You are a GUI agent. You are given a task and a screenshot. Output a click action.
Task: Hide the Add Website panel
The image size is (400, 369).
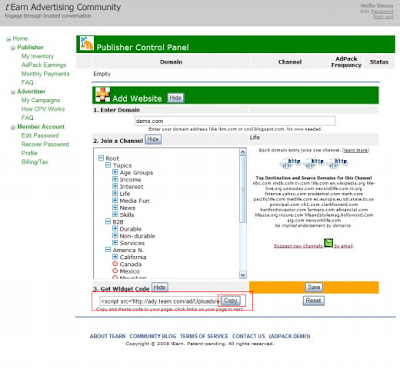point(175,98)
